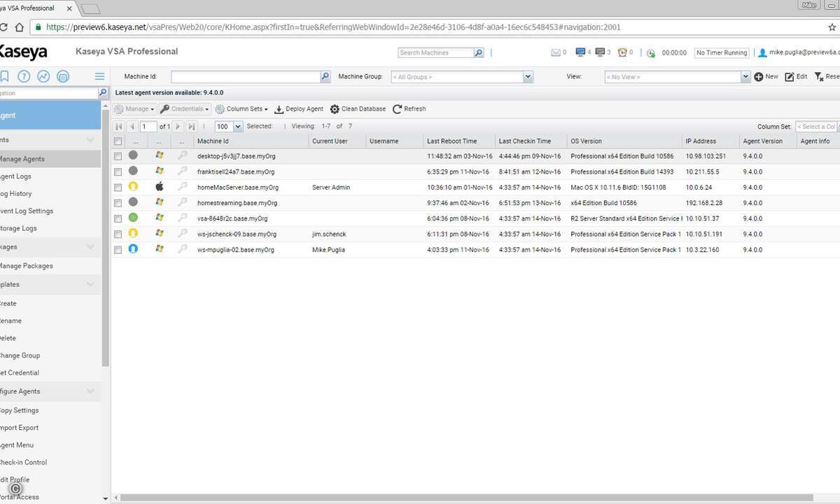
Task: Click the Machine Id input field
Action: [246, 77]
